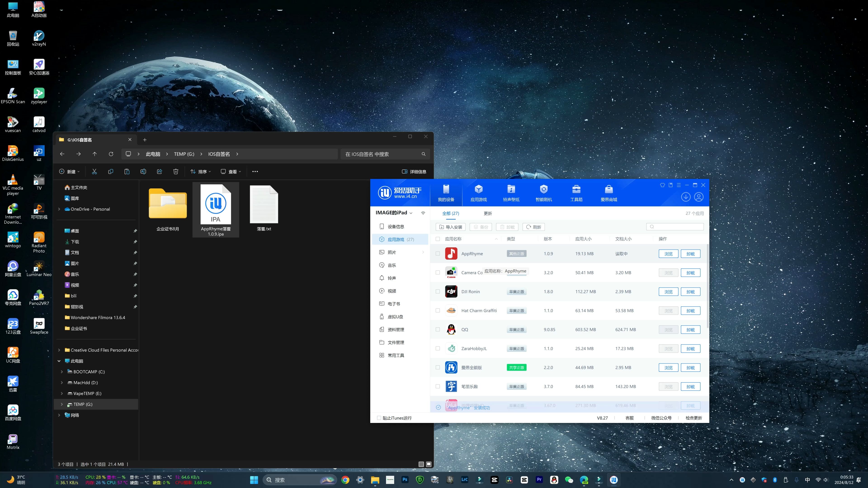
Task: Expand the OneDrive - Personal node
Action: [59, 209]
